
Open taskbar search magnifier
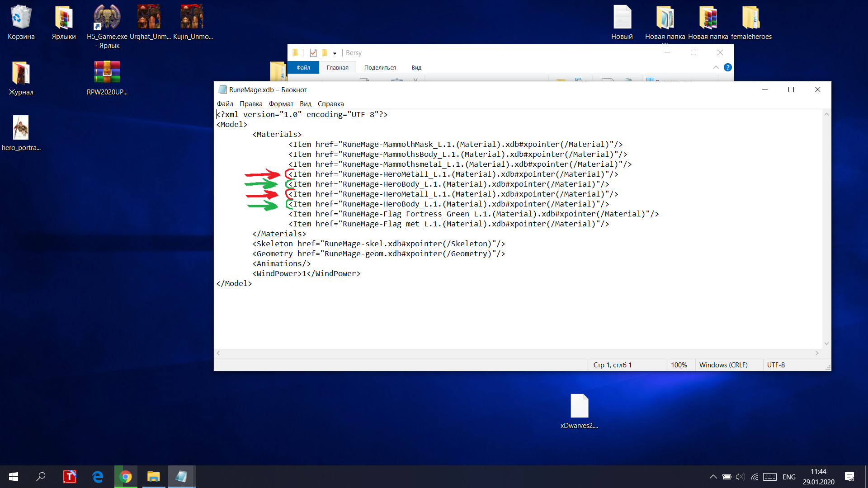click(41, 477)
